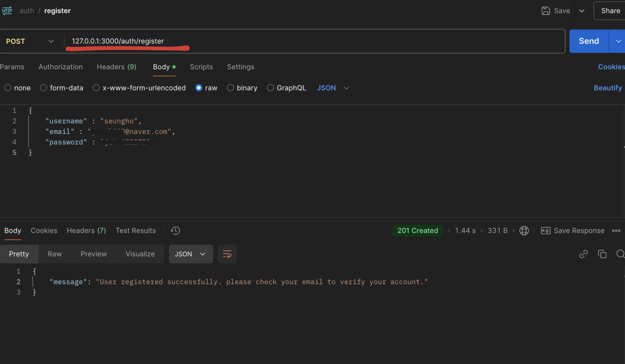Click the network globe icon
Viewport: 625px width, 364px height.
point(524,231)
